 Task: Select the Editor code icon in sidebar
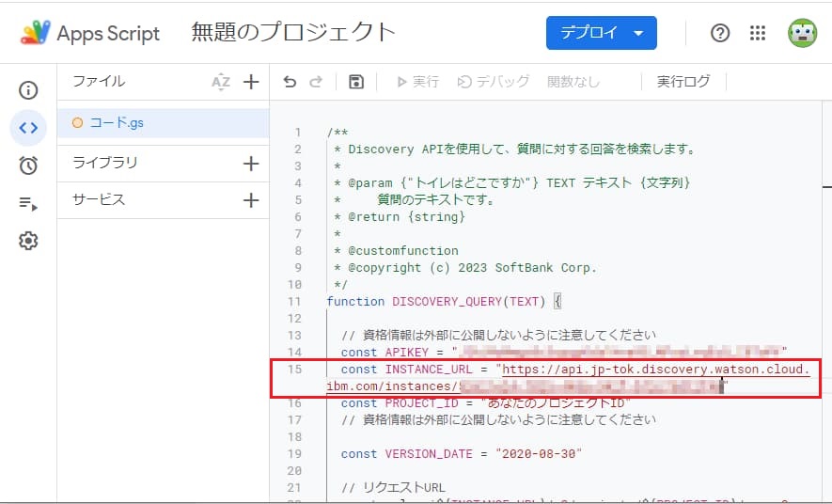tap(28, 128)
